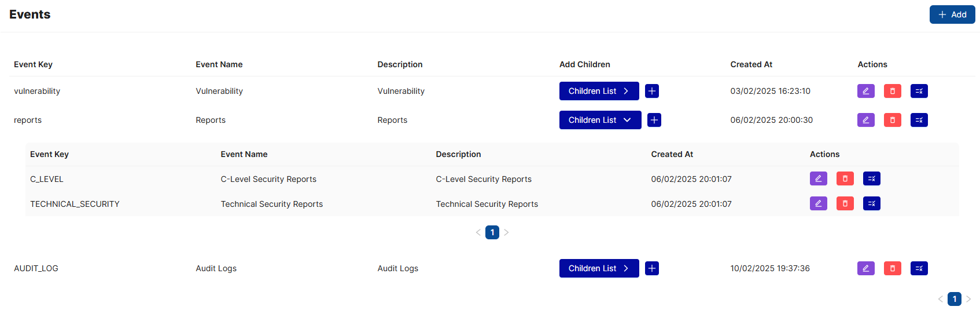Click plus icon next to reports Children List
This screenshot has height=310, width=980.
[654, 120]
